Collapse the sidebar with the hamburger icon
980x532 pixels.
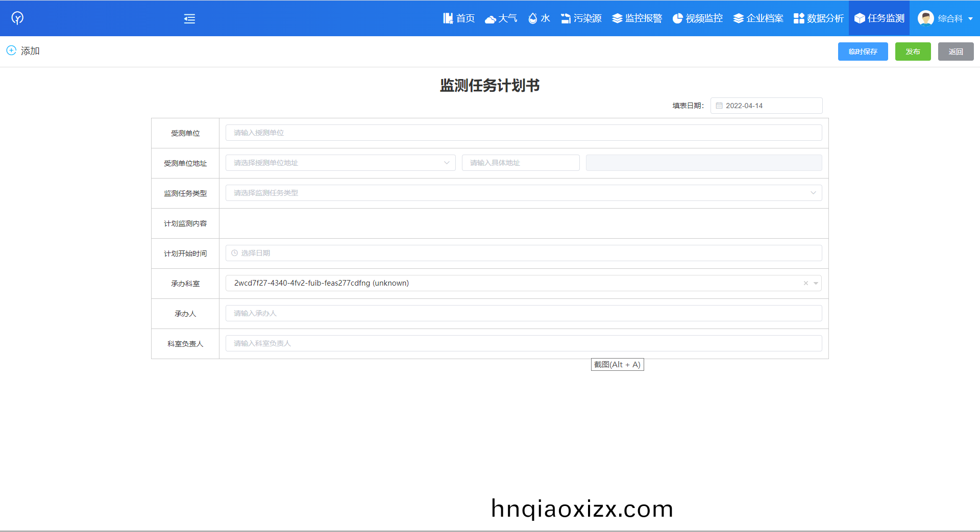[x=189, y=19]
